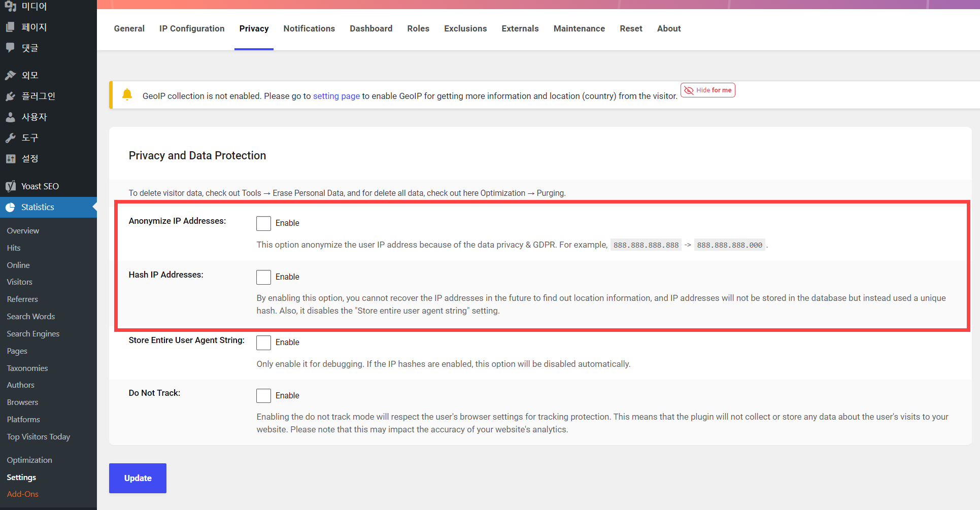Image resolution: width=980 pixels, height=510 pixels.
Task: Click the 도구 tools wrench icon
Action: [10, 138]
